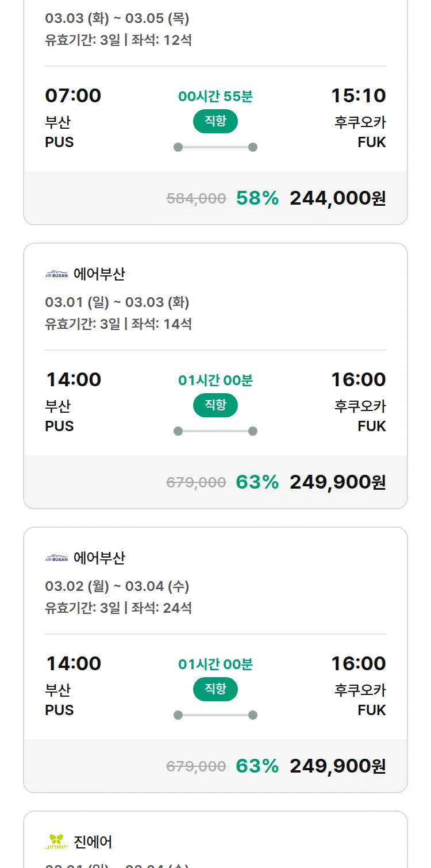Image resolution: width=431 pixels, height=868 pixels.
Task: Click the Air Busan logo on the 03.01 flight card
Action: pos(56,274)
